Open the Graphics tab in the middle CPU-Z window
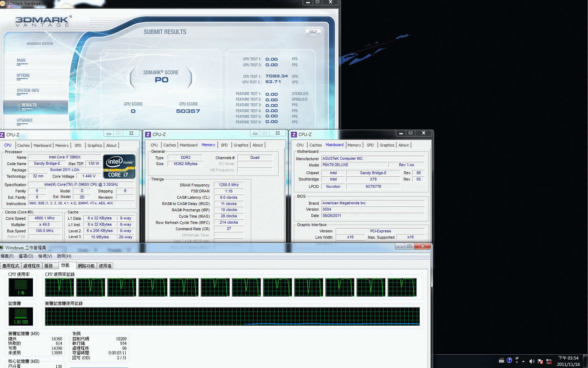Screen dimensions: 588x368 coord(241,145)
